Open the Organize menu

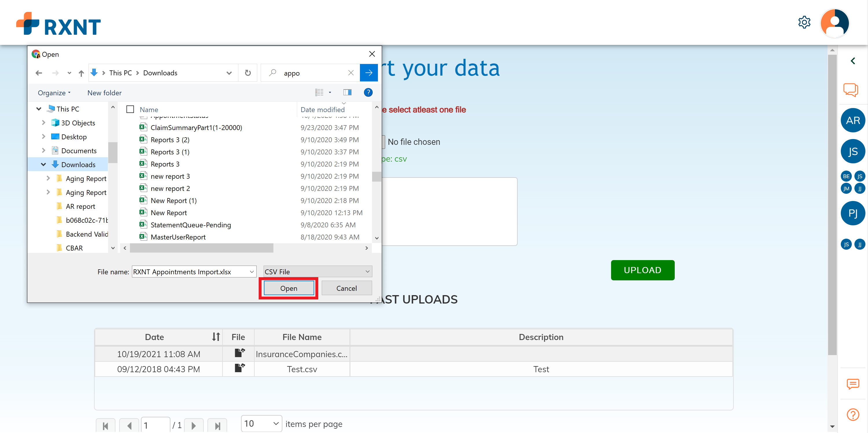pos(54,93)
